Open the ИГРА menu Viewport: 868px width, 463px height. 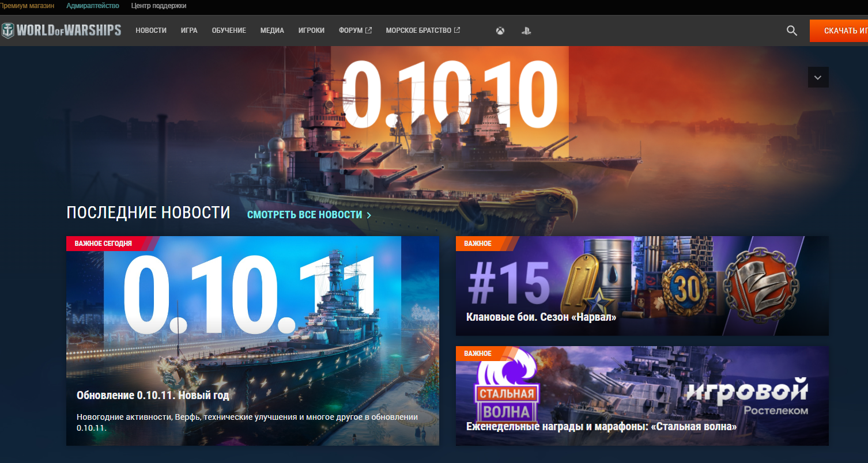point(189,31)
